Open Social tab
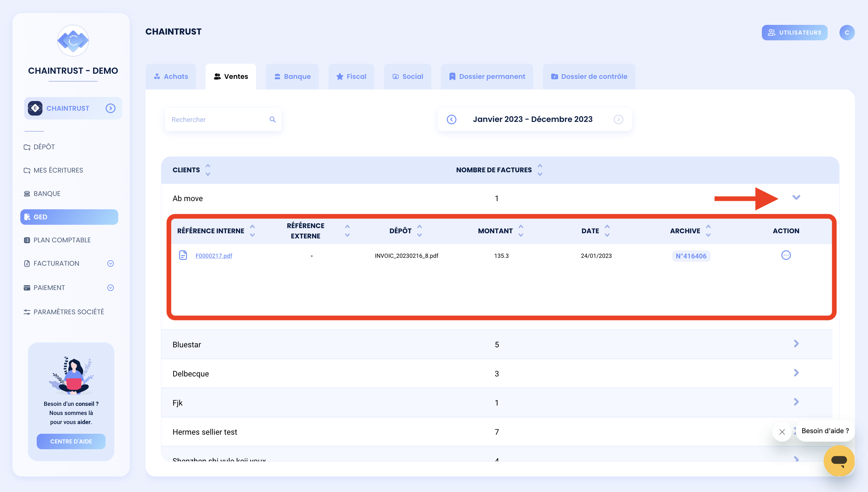Screen dimensions: 868x492 pos(408,76)
